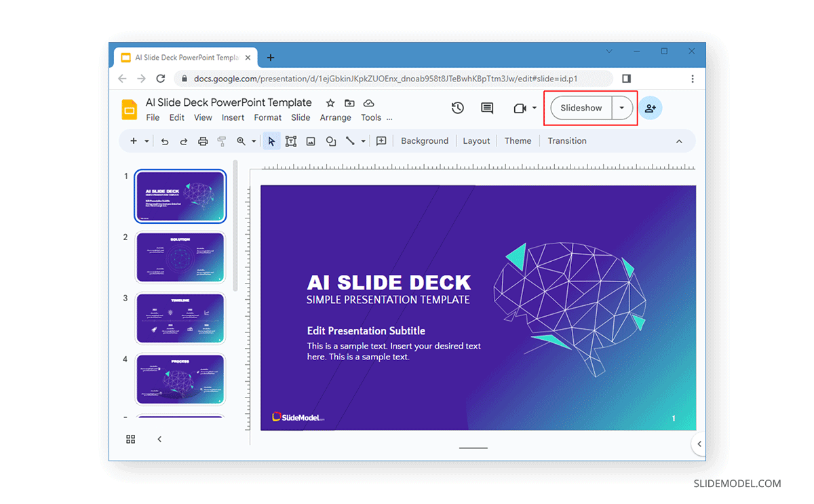Open the Slideshow dropdown arrow
This screenshot has height=504, width=814.
621,107
